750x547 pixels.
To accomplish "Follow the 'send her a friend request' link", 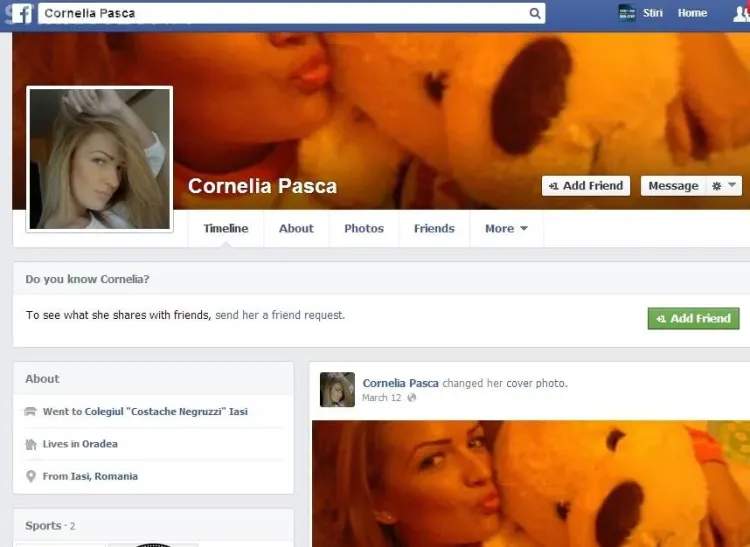I will 279,315.
